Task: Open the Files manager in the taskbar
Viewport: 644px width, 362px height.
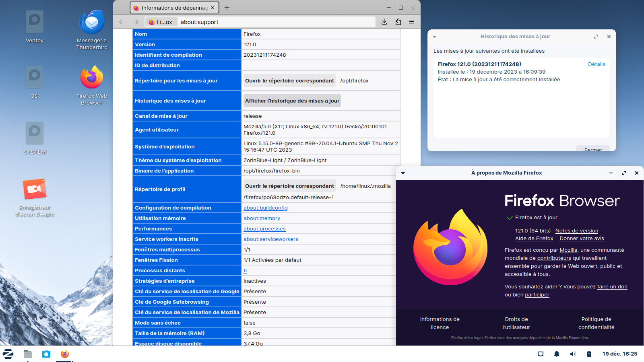Action: [28, 354]
